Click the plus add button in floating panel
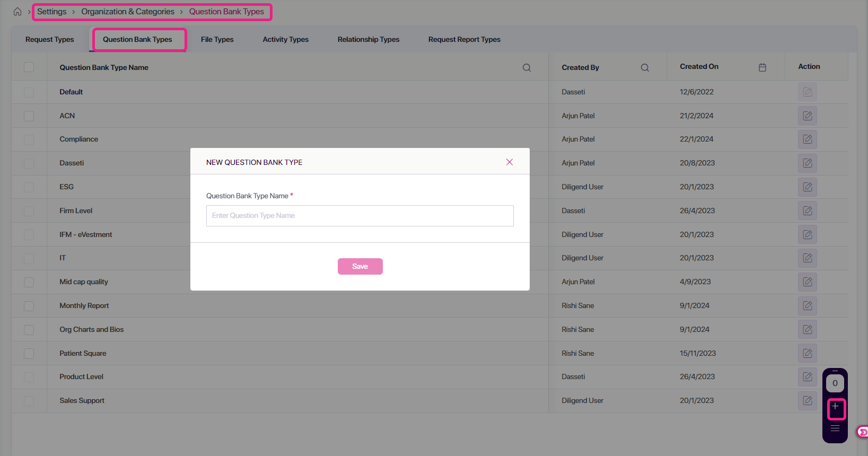This screenshot has height=456, width=868. click(x=835, y=407)
